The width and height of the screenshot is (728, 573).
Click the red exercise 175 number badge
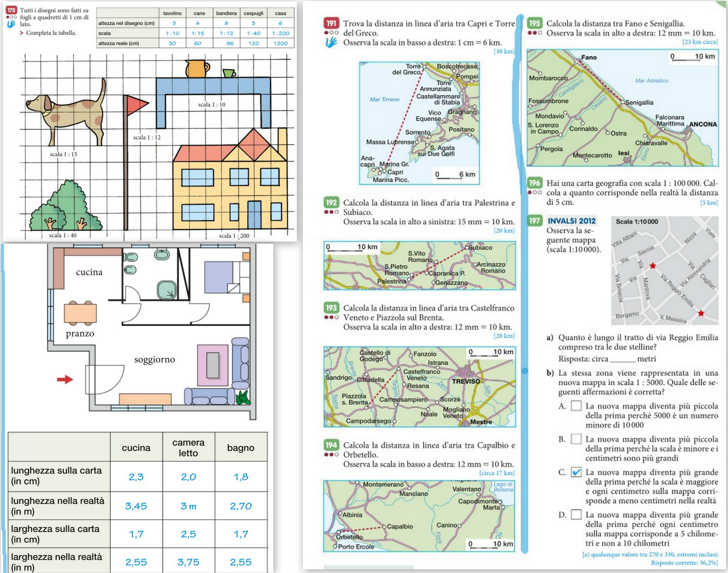point(11,10)
